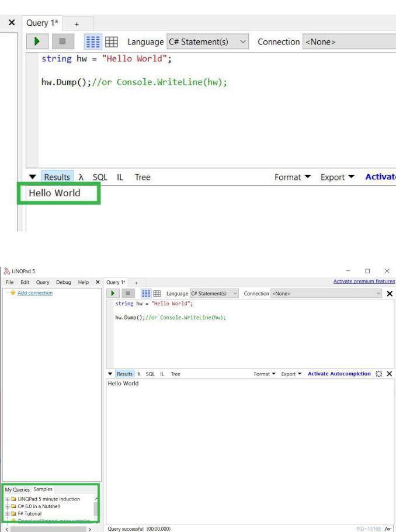Viewport: 396px width, 532px height.
Task: Close the results pane with the X after the spinner icon
Action: click(390, 374)
